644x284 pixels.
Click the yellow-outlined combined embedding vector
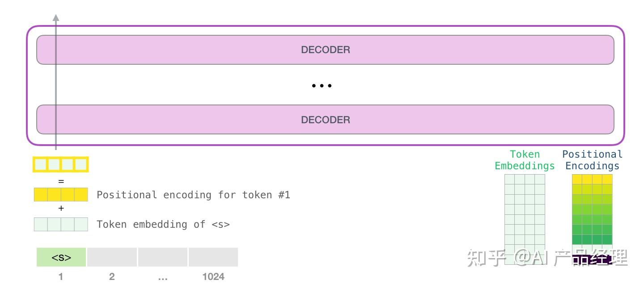pyautogui.click(x=61, y=165)
